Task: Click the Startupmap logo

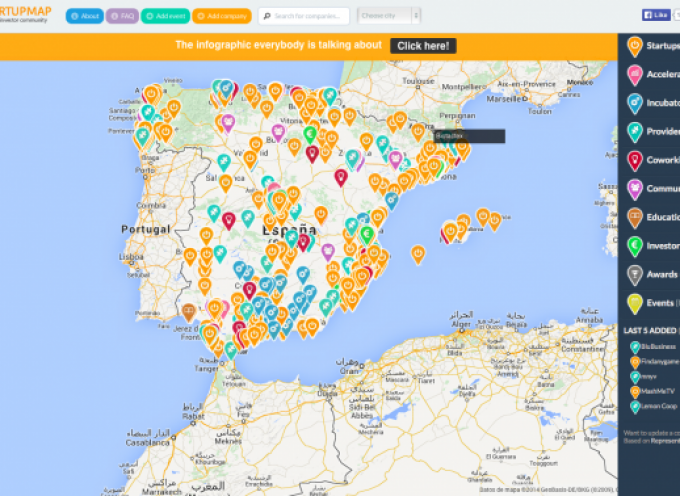Action: 25,13
